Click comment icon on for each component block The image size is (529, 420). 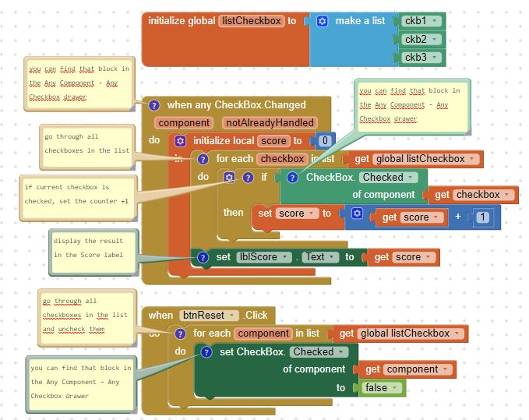point(180,334)
